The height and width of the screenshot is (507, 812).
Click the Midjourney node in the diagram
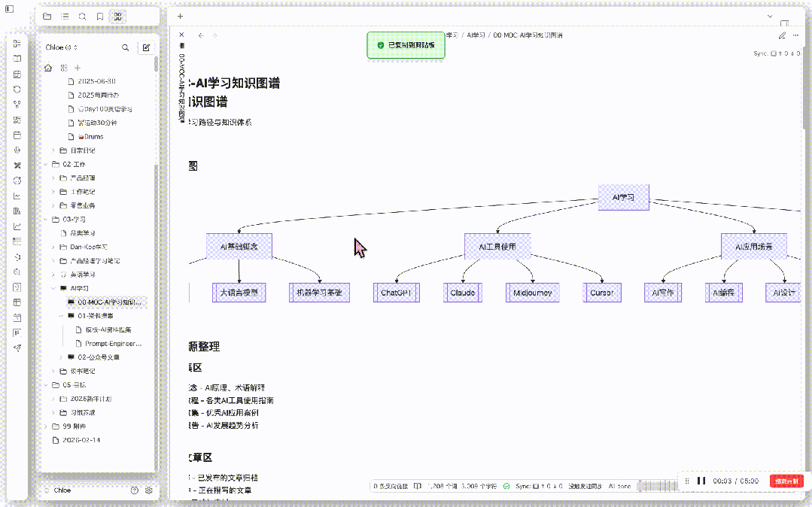coord(532,293)
